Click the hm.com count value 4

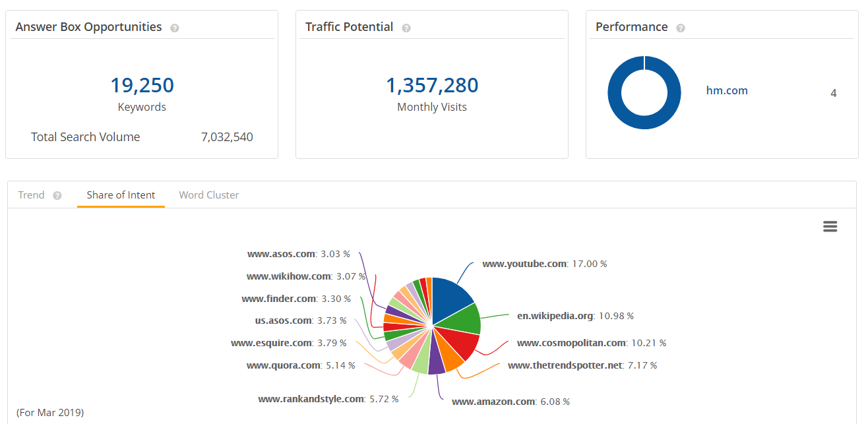[834, 93]
